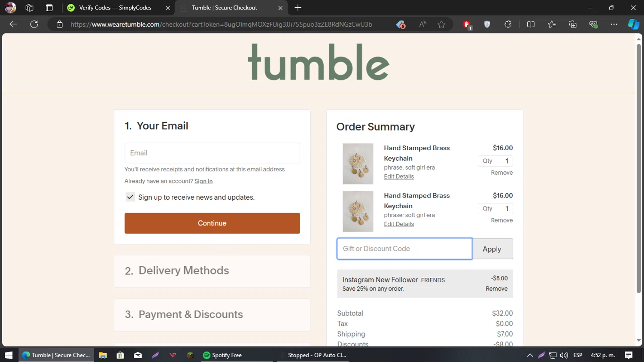
Task: Open the browser profile avatar
Action: coord(10,8)
